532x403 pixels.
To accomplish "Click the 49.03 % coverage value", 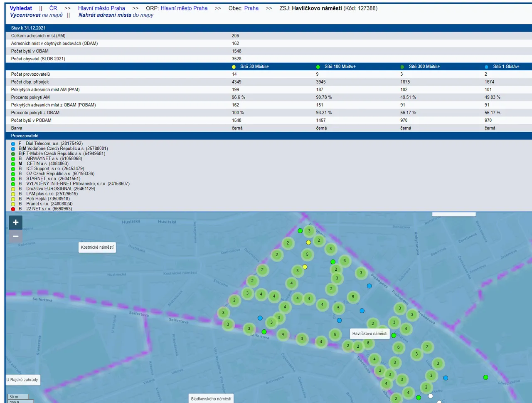I will [493, 97].
